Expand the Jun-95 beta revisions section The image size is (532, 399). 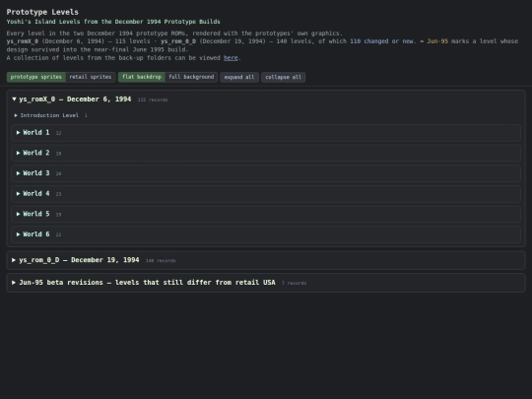pos(266,283)
